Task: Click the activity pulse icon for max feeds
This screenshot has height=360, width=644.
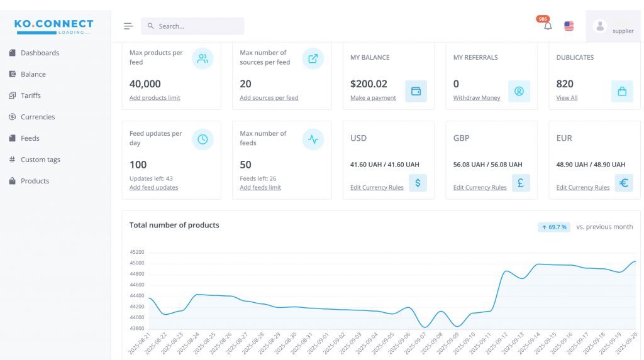Action: (x=313, y=139)
